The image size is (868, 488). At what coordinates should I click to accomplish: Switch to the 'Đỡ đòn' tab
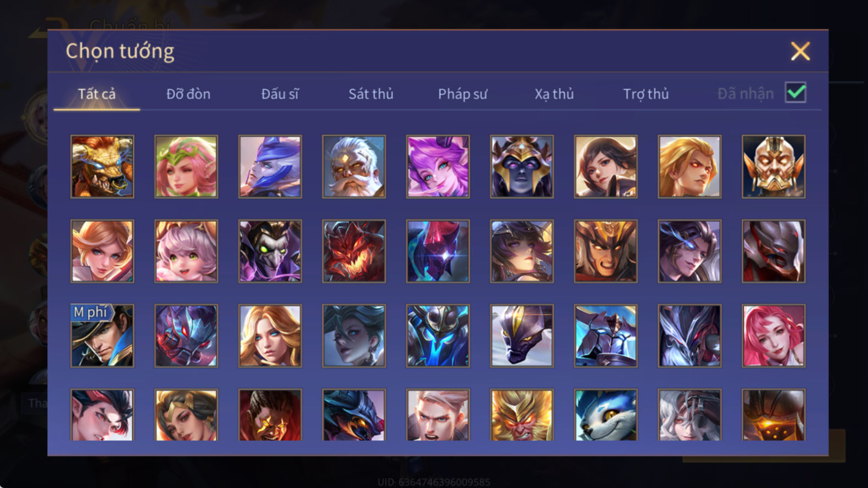[188, 94]
